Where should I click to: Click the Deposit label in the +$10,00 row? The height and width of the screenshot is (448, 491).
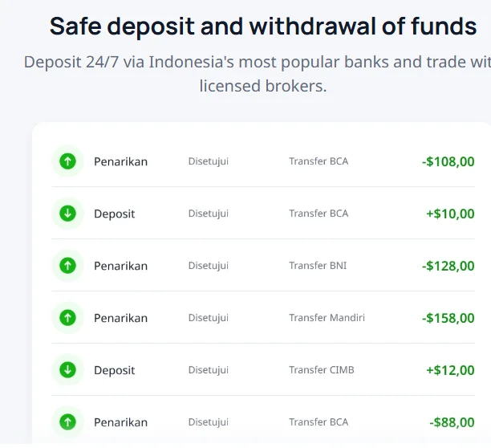click(x=114, y=214)
